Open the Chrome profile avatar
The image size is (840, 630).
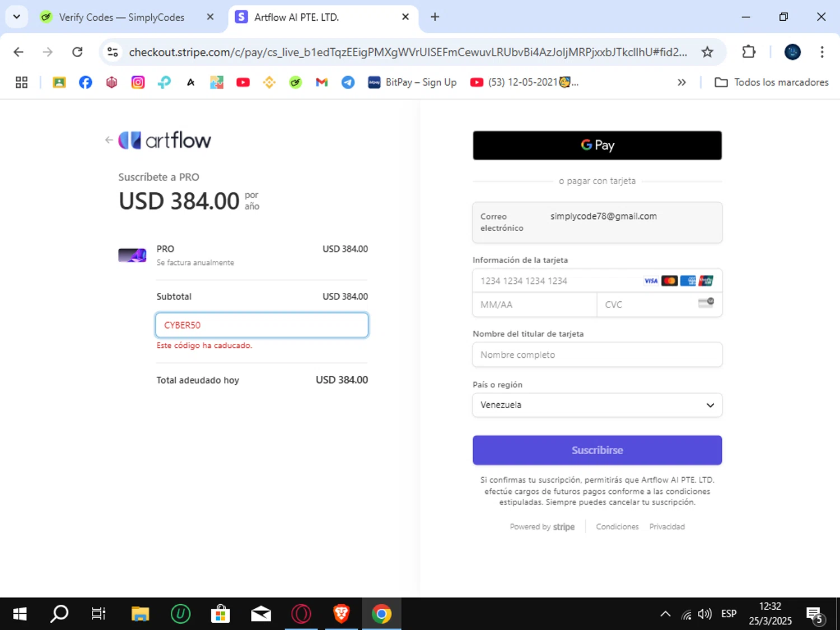click(792, 52)
